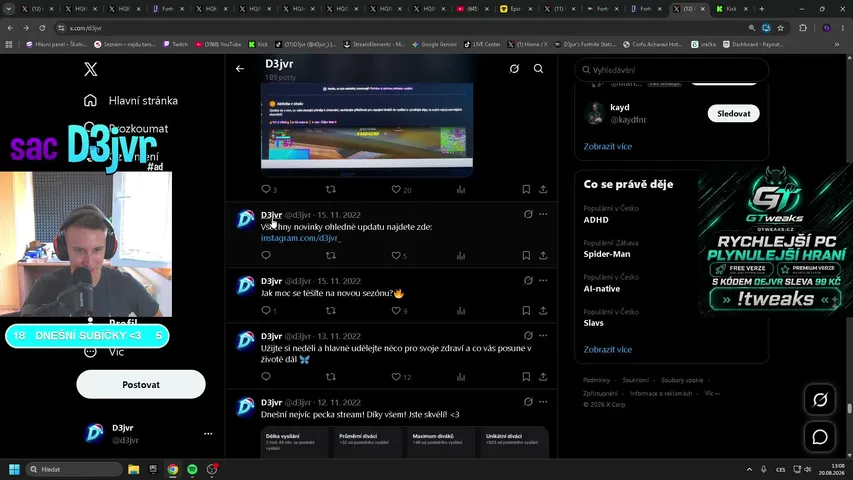Image resolution: width=853 pixels, height=480 pixels.
Task: Like the 'Všechny novinky' post
Action: pos(396,255)
